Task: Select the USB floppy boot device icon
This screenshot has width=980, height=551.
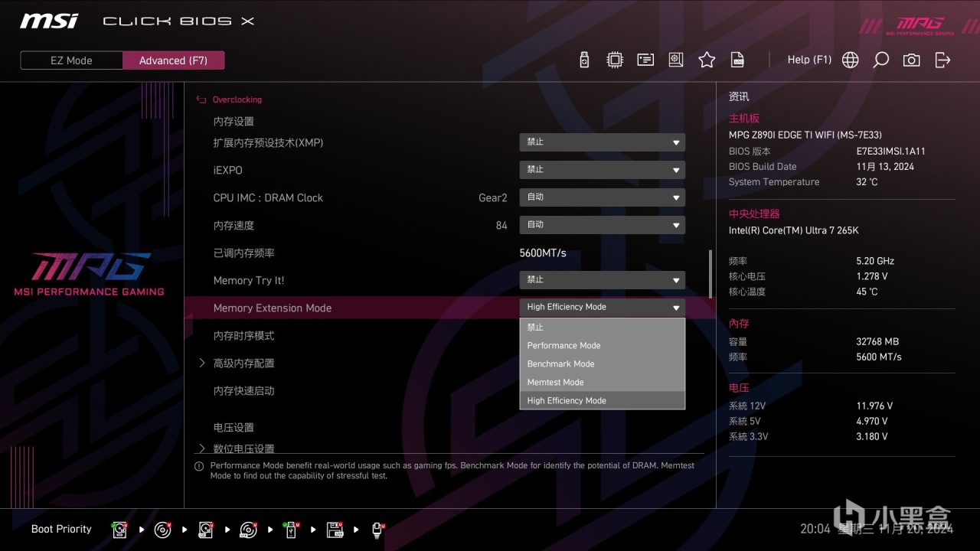Action: (335, 530)
